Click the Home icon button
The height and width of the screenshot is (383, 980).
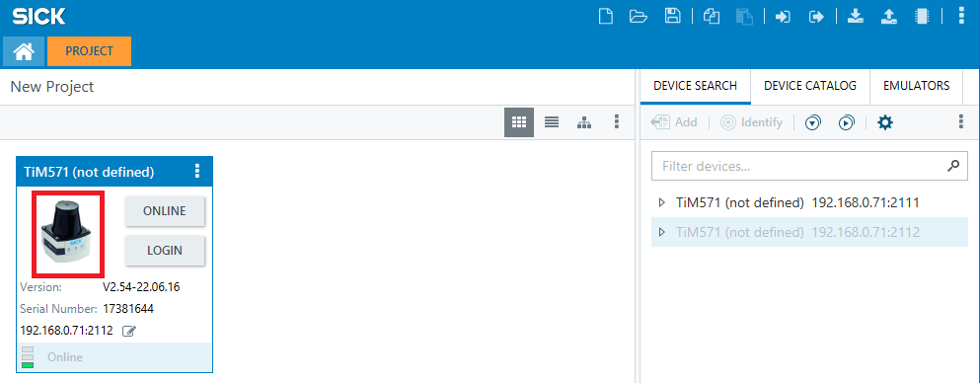[x=24, y=51]
